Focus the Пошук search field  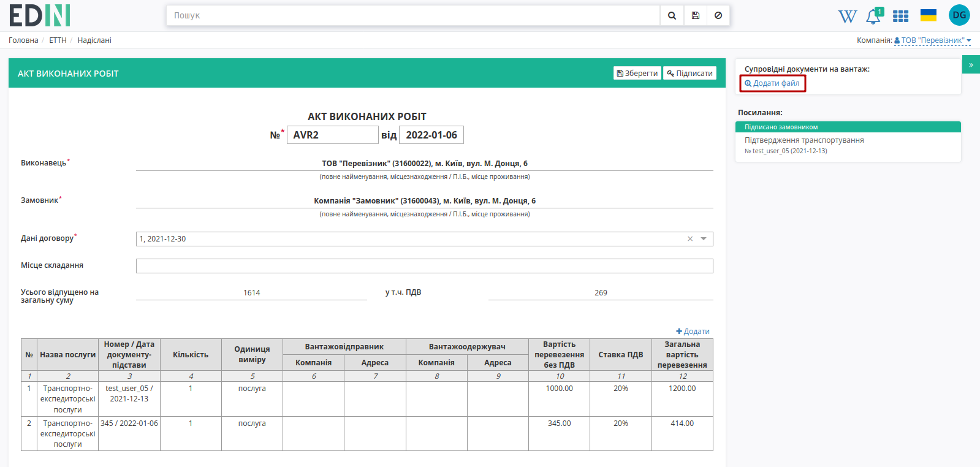click(413, 15)
